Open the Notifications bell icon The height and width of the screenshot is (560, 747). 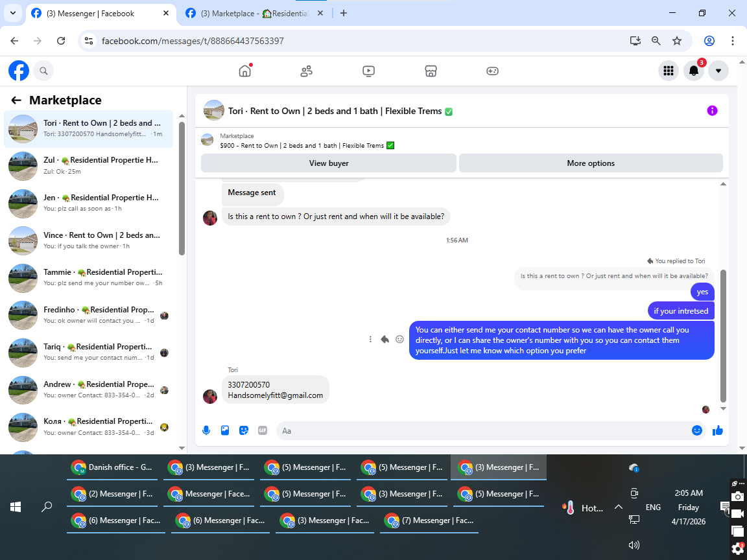tap(694, 71)
